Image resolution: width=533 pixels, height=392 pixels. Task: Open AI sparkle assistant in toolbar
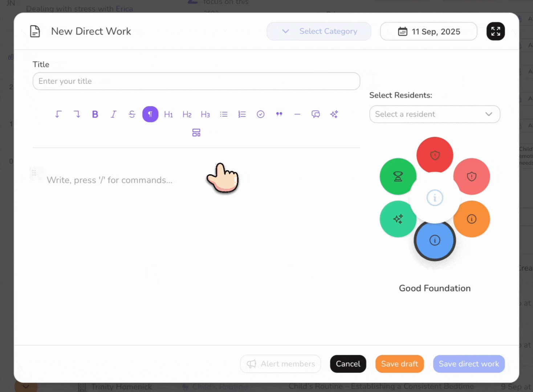[334, 114]
